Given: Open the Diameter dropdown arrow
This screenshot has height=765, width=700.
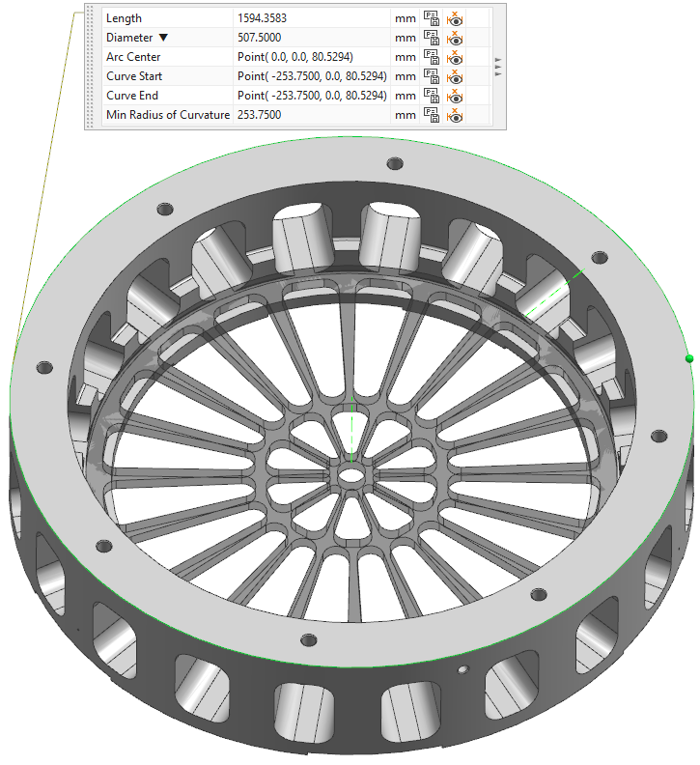Looking at the screenshot, I should (x=163, y=38).
